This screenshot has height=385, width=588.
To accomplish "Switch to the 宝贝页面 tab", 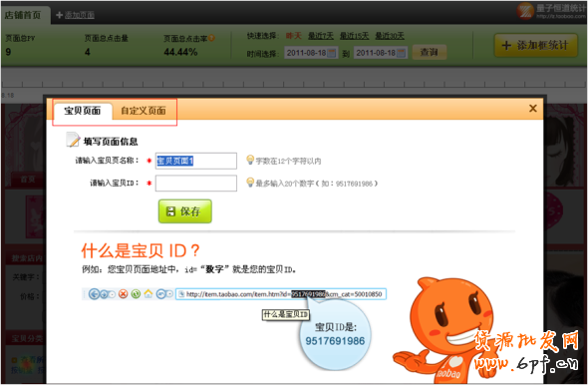I will pos(83,111).
